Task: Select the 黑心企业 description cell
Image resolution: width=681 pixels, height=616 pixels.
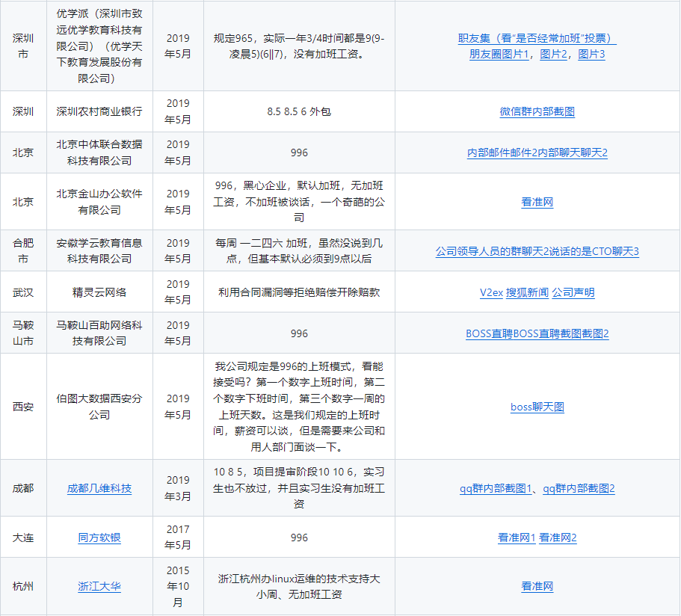Action: click(x=299, y=202)
